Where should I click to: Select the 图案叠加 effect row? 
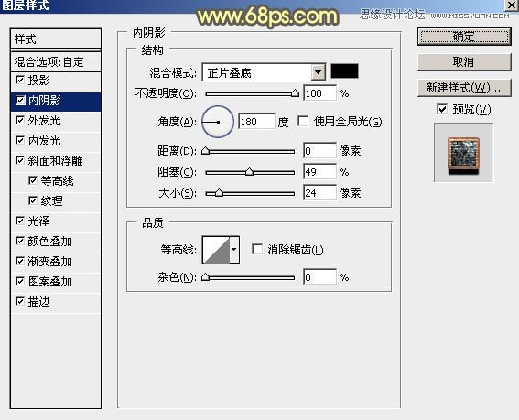click(x=56, y=282)
